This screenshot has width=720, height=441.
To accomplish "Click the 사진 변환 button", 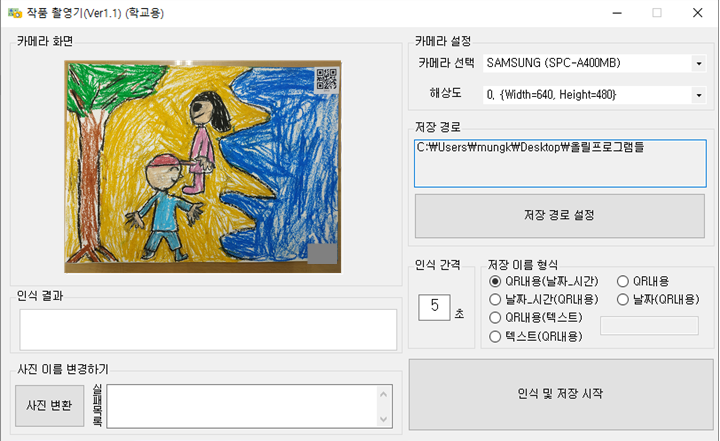I will [x=49, y=405].
